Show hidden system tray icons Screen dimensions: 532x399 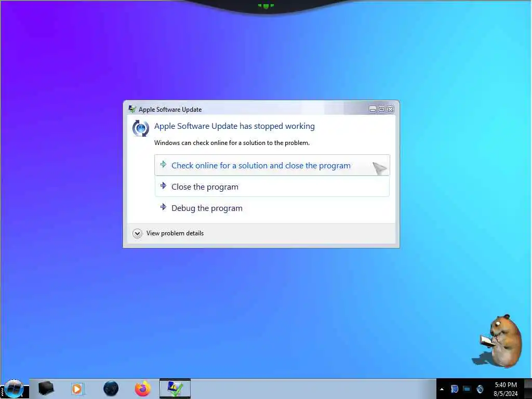click(x=442, y=389)
